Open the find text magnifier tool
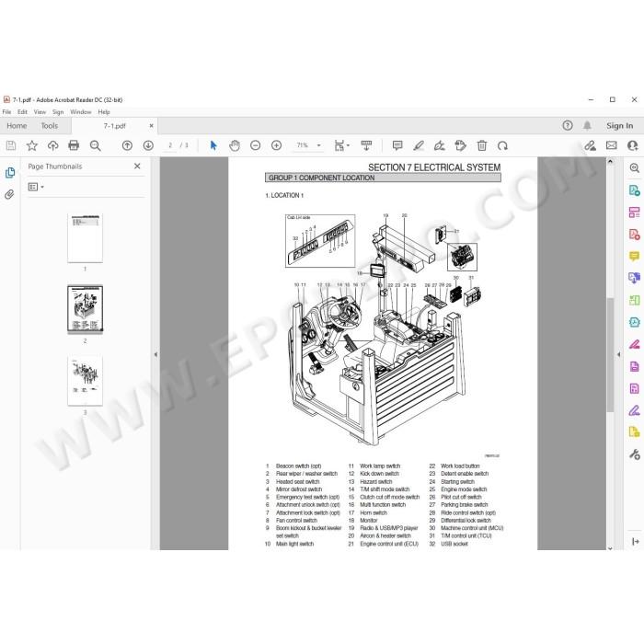Screen dimensions: 644x644 (x=96, y=145)
